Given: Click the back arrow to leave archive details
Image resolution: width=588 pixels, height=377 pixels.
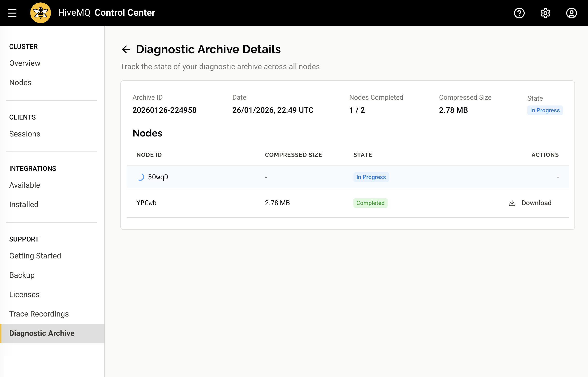Looking at the screenshot, I should (x=126, y=49).
